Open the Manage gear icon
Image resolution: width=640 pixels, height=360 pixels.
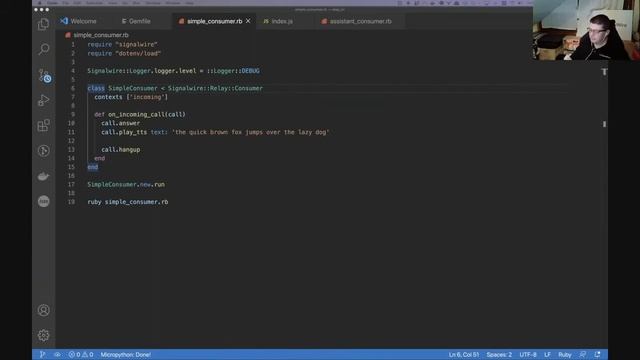tap(44, 335)
